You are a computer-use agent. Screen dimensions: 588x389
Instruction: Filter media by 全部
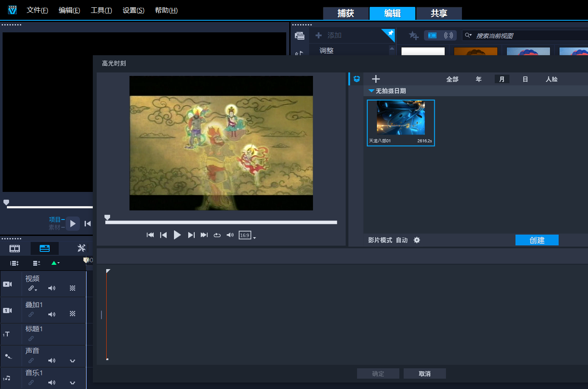[452, 79]
